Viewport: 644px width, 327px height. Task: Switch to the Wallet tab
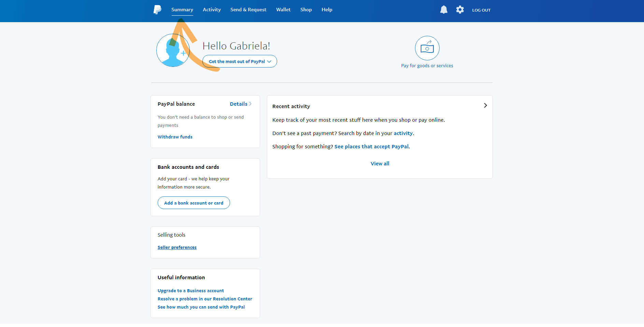pos(283,10)
